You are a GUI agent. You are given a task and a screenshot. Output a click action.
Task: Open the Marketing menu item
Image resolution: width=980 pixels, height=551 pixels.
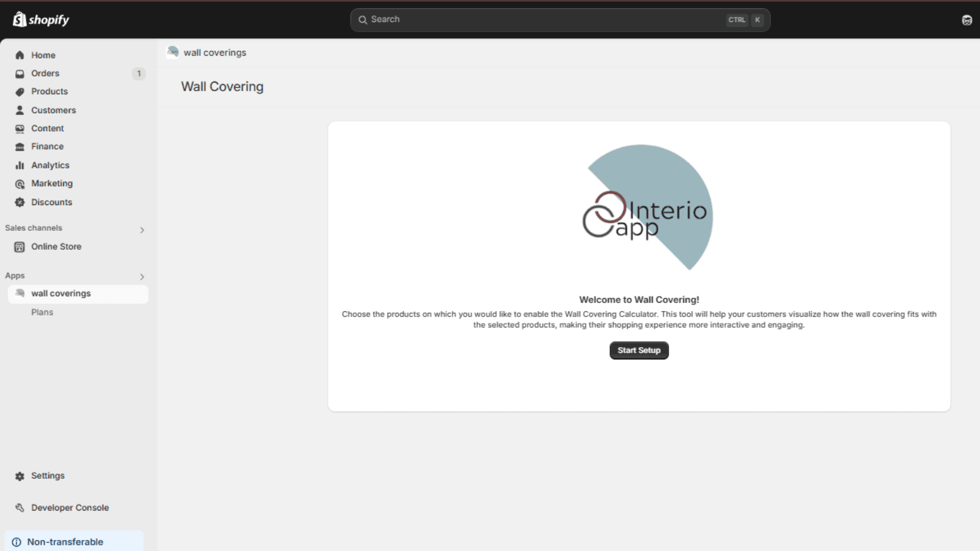pos(52,184)
